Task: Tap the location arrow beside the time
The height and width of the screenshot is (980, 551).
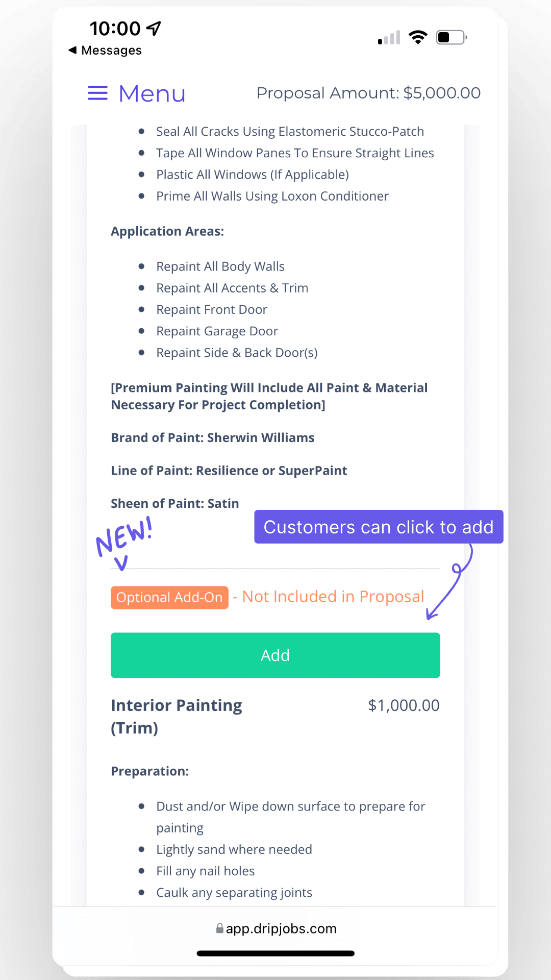Action: click(154, 29)
